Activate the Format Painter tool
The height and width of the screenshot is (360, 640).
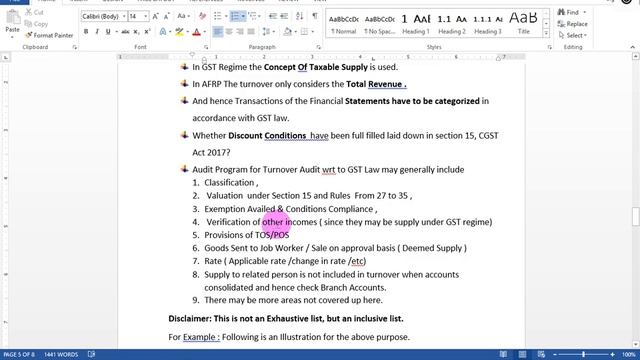point(49,36)
